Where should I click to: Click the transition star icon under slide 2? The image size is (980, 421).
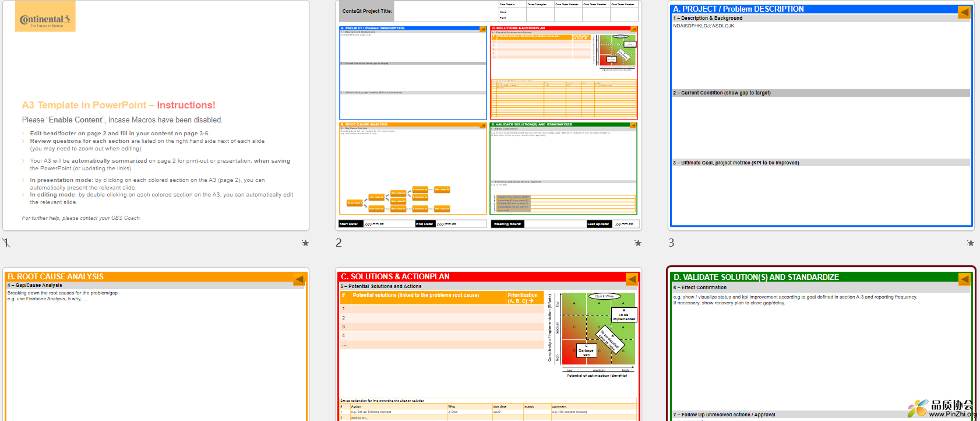[637, 243]
